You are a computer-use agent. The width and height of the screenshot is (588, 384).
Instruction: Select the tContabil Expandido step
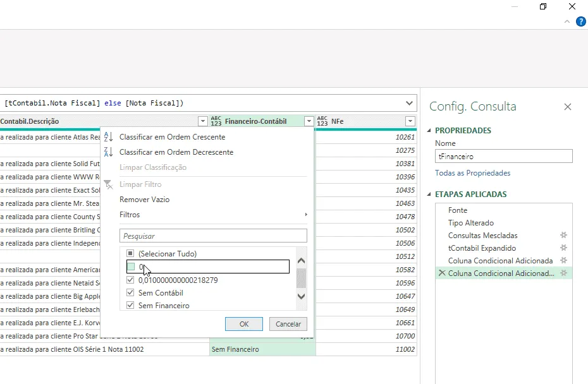click(x=482, y=248)
